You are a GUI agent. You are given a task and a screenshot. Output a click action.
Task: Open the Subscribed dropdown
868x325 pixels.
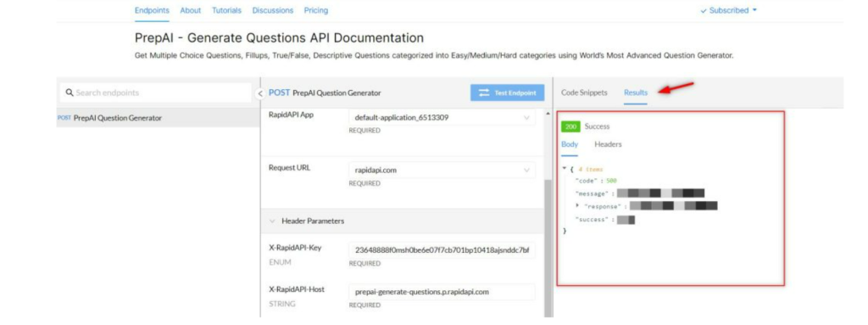click(x=728, y=10)
